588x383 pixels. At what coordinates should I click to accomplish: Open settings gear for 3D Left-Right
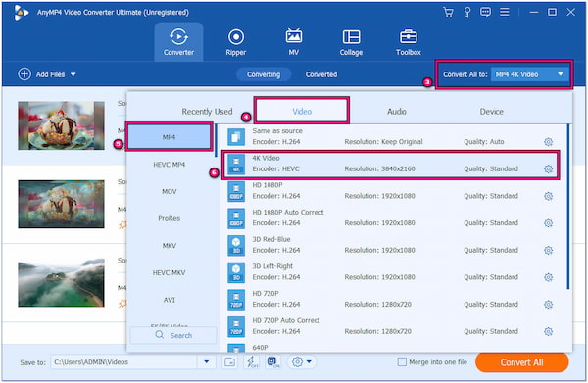(x=548, y=277)
